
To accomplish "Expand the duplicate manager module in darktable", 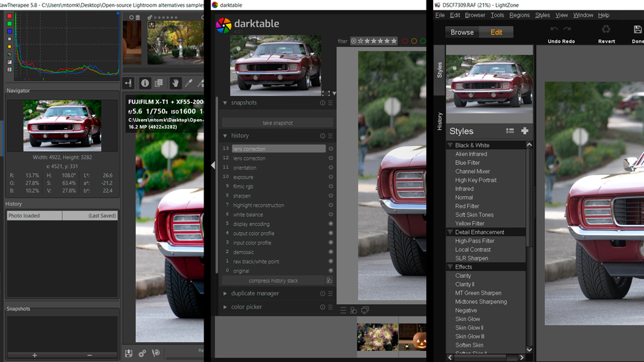I will tap(225, 294).
